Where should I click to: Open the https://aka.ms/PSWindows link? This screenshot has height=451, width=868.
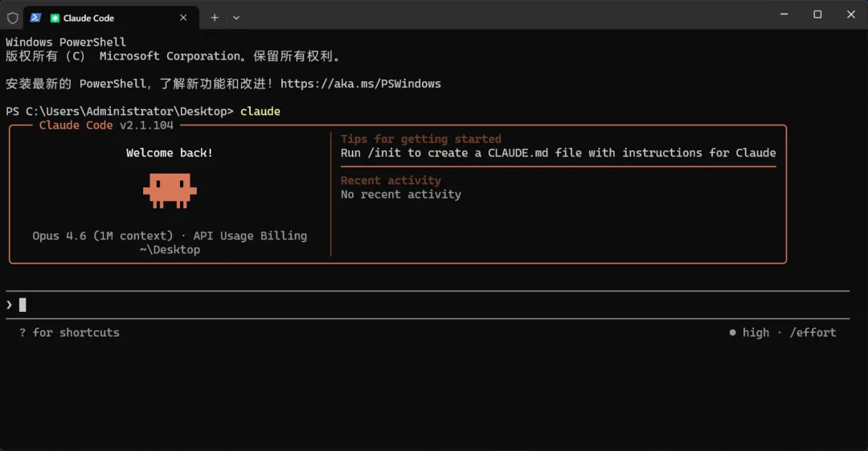point(360,84)
